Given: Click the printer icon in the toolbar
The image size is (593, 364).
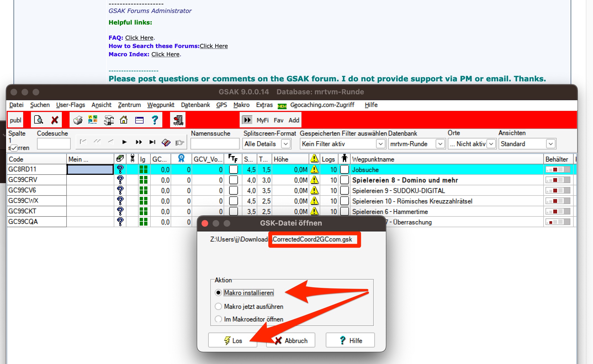Looking at the screenshot, I should pos(78,120).
